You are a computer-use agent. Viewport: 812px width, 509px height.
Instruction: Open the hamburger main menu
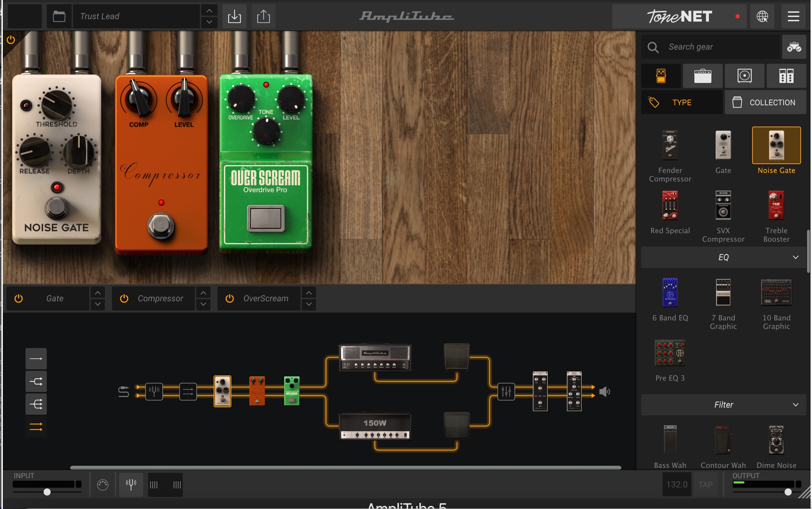pos(793,16)
